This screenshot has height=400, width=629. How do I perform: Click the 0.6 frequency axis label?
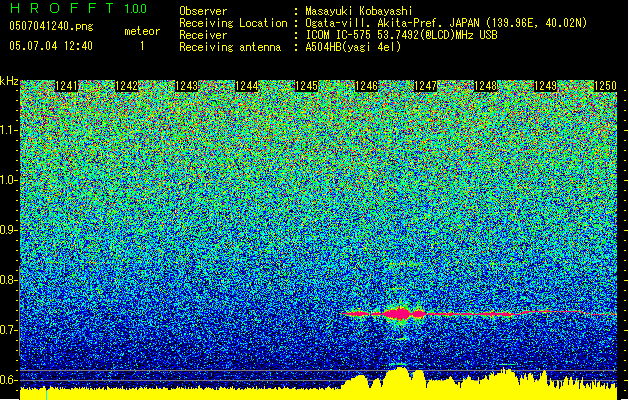point(9,380)
